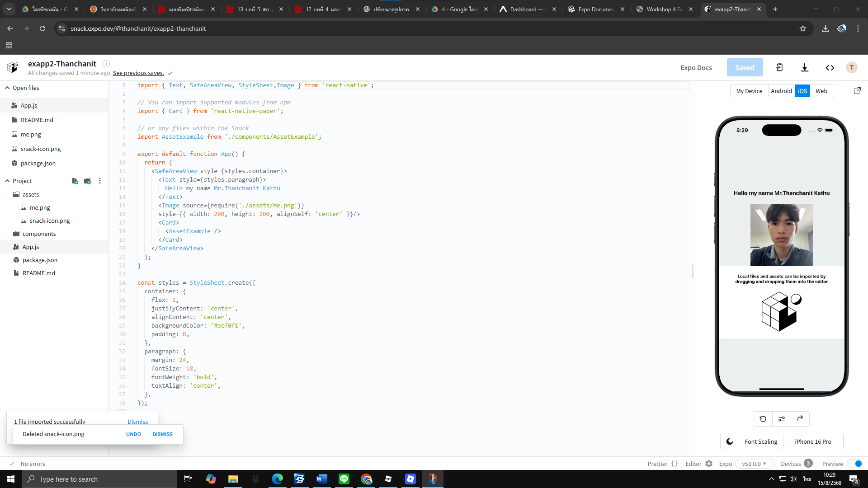868x488 pixels.
Task: Toggle dark mode with moon icon
Action: [x=729, y=441]
